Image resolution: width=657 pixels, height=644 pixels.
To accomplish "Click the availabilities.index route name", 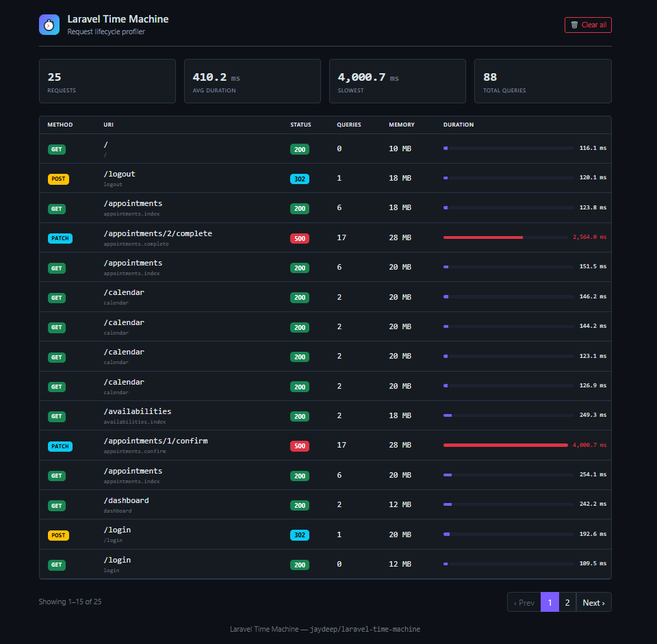I will 135,422.
